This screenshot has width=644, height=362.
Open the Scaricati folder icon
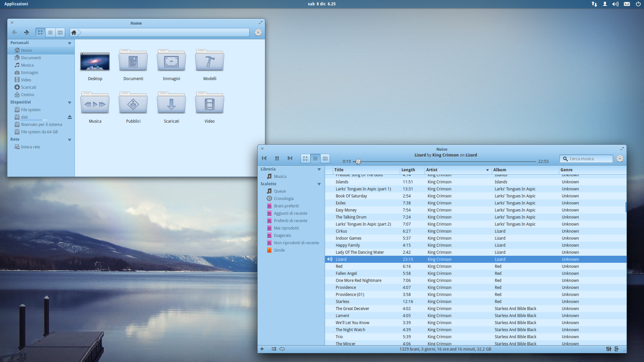(x=171, y=104)
